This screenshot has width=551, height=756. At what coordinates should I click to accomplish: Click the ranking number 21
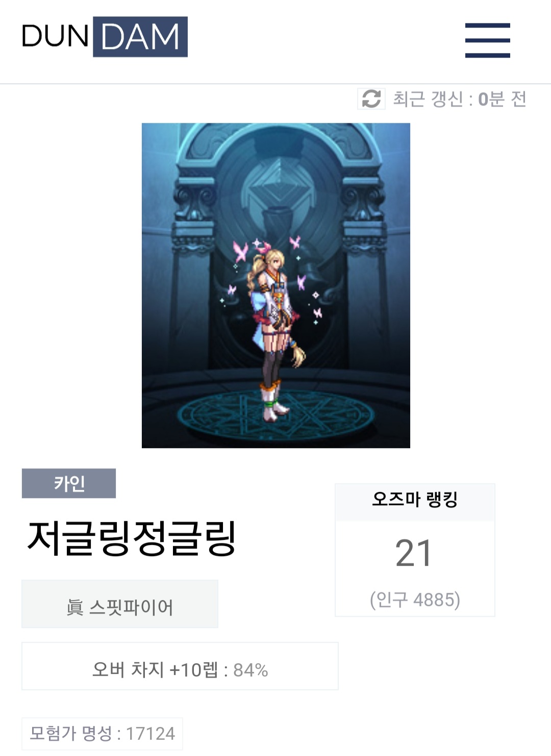[414, 554]
